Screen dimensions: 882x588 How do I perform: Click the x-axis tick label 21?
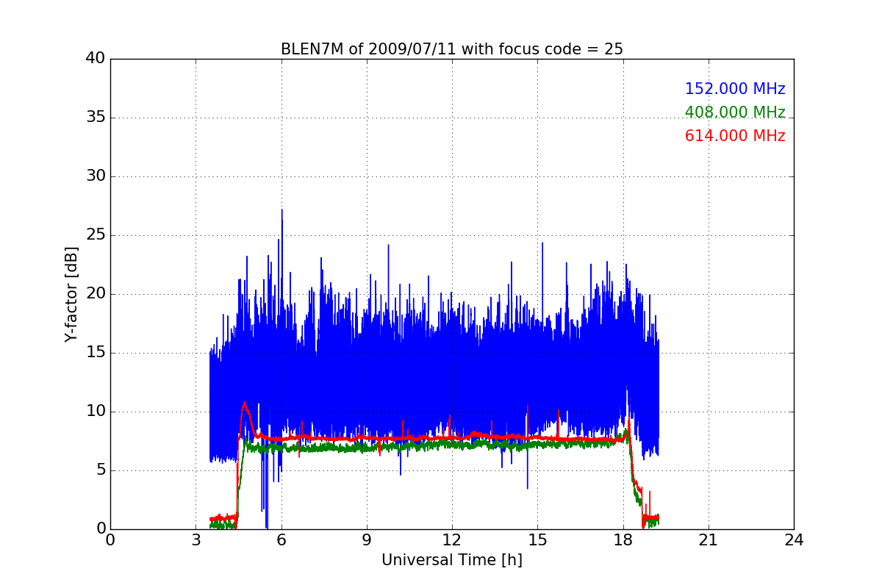[x=709, y=539]
